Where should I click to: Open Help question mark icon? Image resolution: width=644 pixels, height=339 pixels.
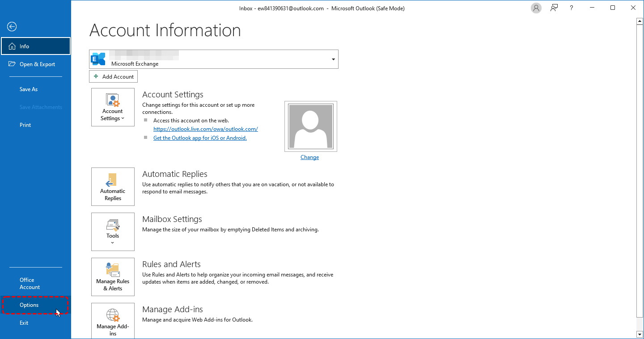pyautogui.click(x=572, y=8)
